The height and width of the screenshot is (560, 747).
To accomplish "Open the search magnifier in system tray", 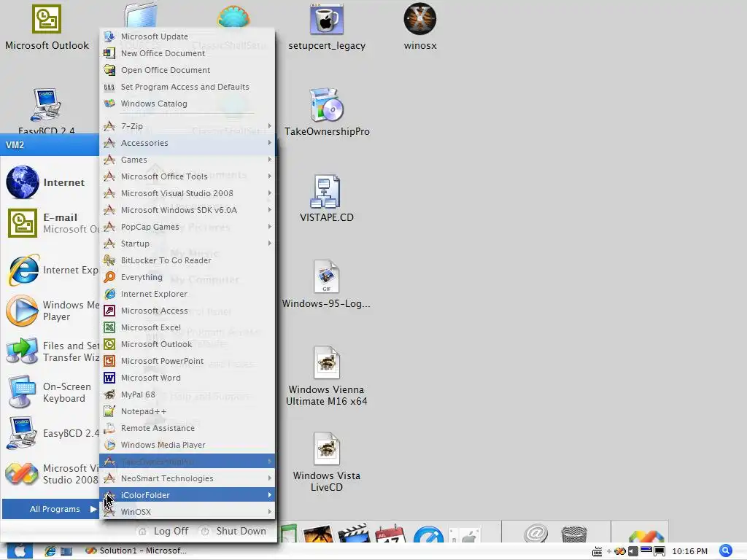I will tap(726, 551).
